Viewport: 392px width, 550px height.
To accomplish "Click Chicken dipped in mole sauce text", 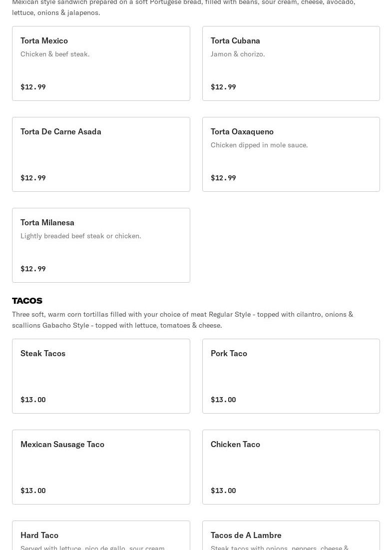I will (259, 145).
